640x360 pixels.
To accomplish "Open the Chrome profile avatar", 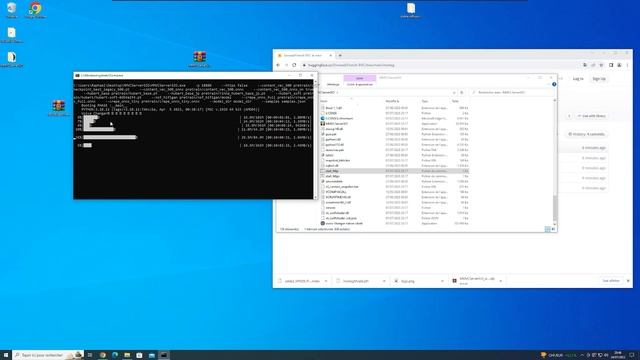I will [x=619, y=65].
